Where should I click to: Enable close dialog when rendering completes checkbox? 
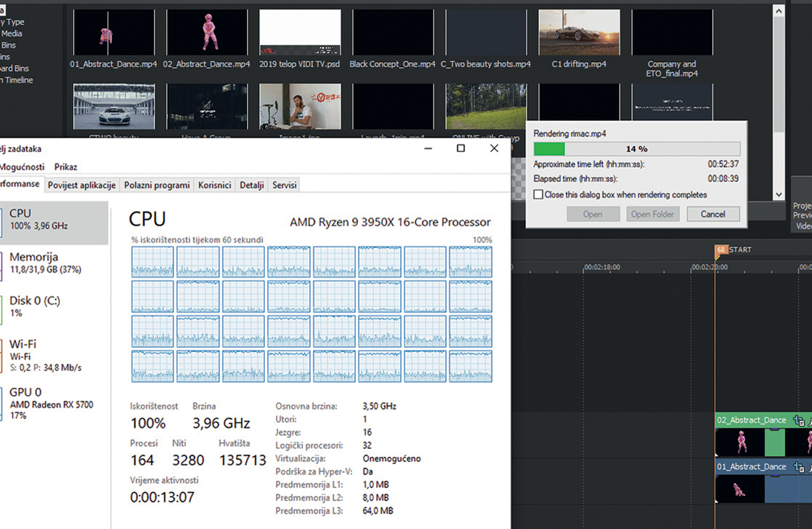click(x=538, y=194)
